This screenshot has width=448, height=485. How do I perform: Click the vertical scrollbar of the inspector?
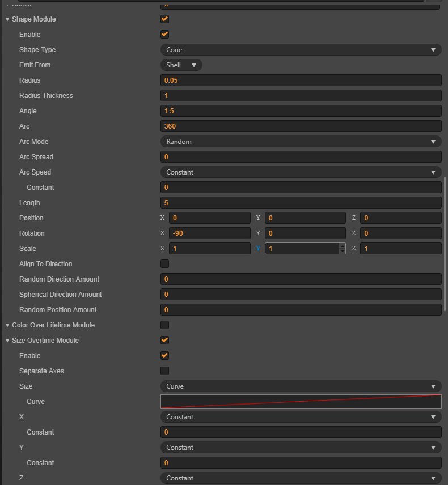[445, 244]
